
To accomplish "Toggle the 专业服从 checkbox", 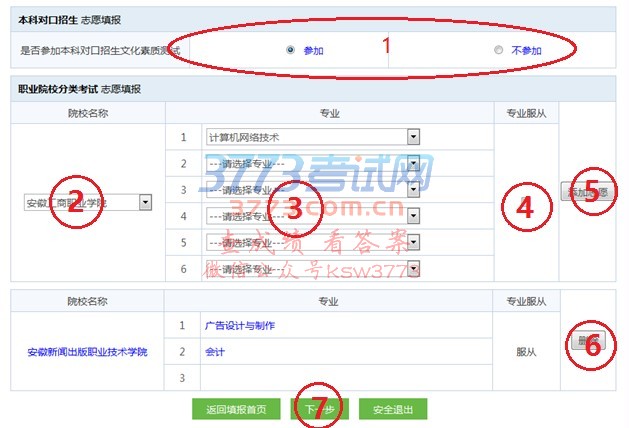I will pyautogui.click(x=526, y=201).
